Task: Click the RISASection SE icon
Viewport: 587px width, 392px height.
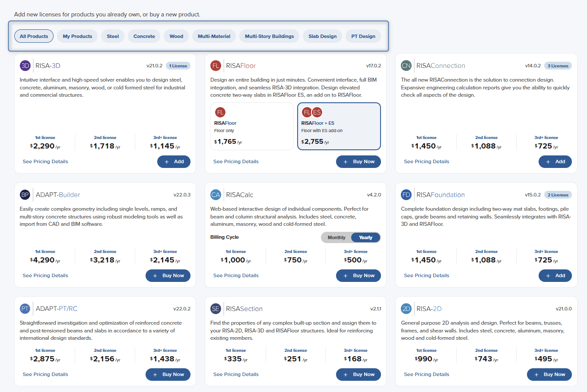Action: point(216,309)
